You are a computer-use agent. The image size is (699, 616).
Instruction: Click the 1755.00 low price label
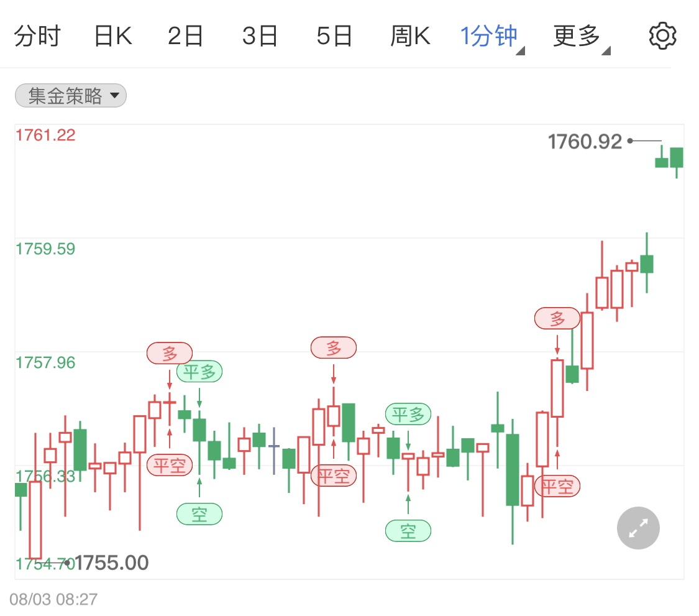point(111,563)
